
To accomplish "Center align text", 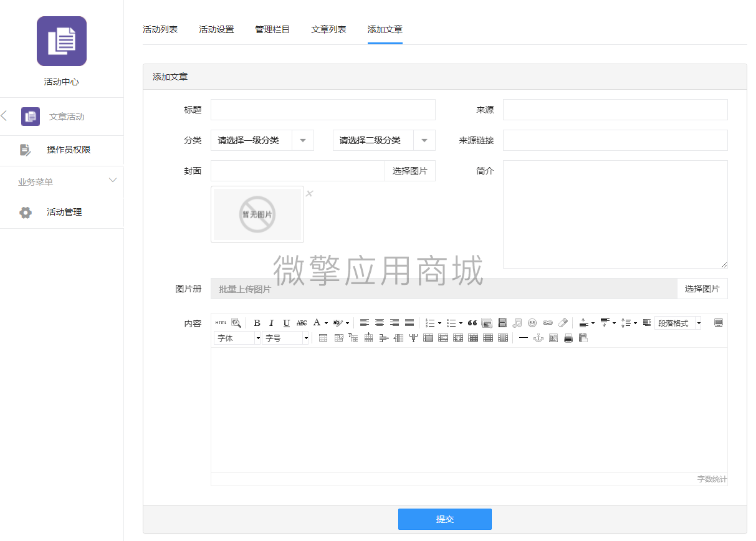I will [x=380, y=323].
